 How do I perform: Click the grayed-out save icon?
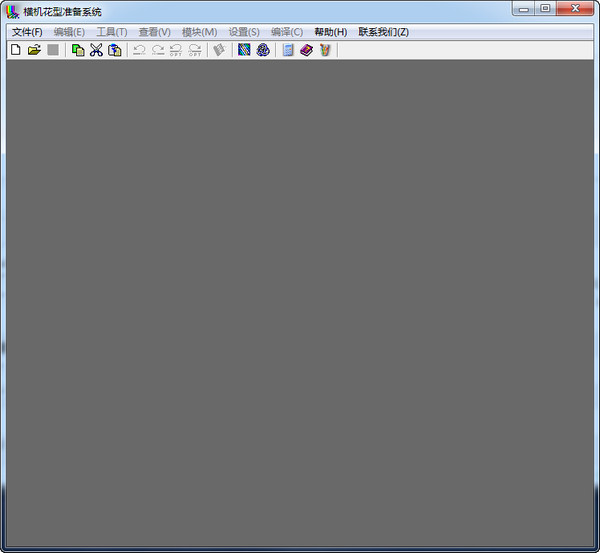tap(53, 50)
